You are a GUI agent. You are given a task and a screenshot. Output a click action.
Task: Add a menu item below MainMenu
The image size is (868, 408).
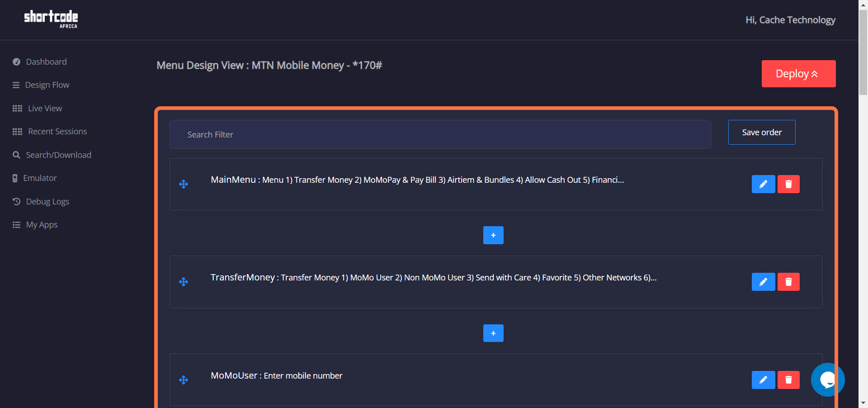(x=493, y=235)
